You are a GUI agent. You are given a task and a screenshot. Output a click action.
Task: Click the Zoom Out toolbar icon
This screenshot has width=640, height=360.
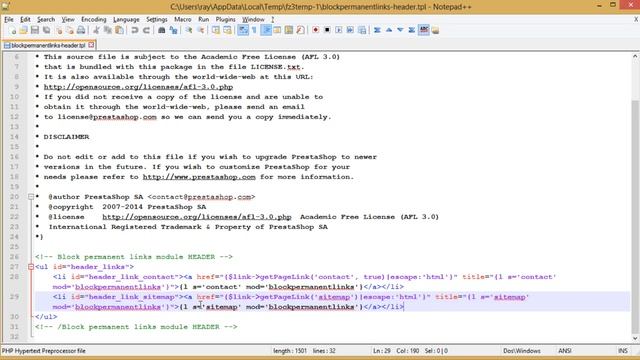coord(200,30)
